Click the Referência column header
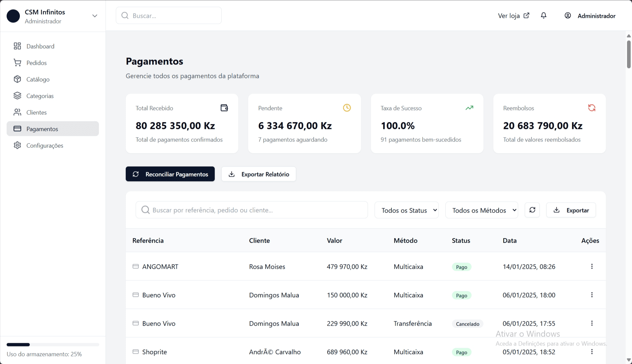Viewport: 632px width, 364px height. pyautogui.click(x=148, y=240)
